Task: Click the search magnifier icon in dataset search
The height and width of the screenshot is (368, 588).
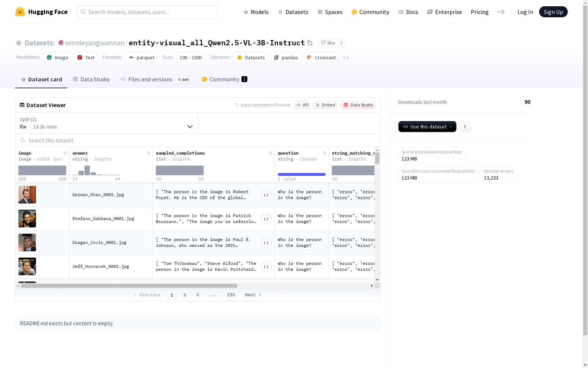Action: 23,140
